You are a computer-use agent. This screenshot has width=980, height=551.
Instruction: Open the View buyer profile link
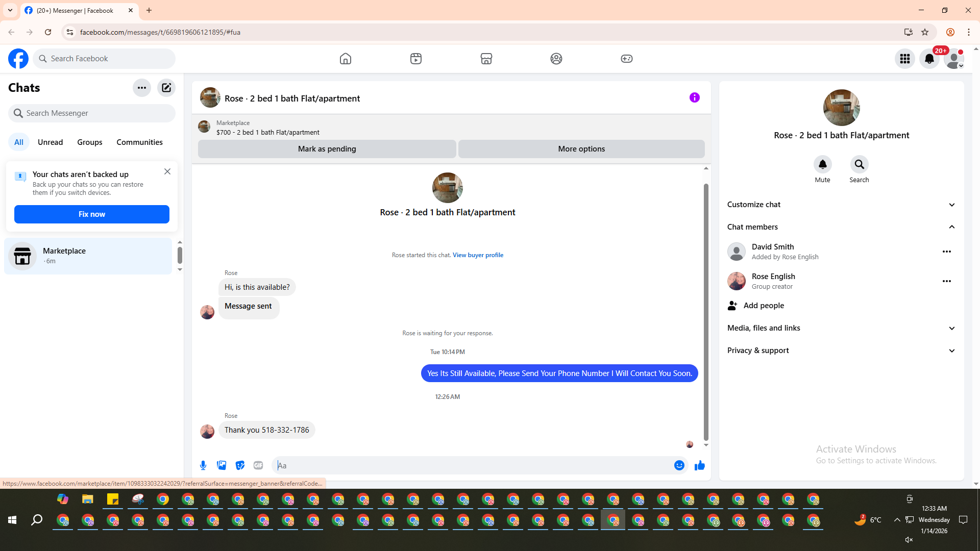tap(478, 255)
